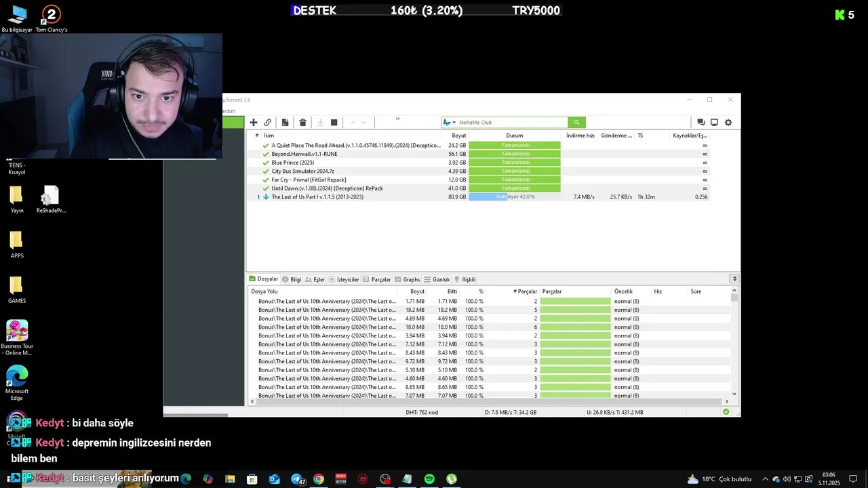Switch to Dosyalar tab
This screenshot has width=868, height=488.
264,279
